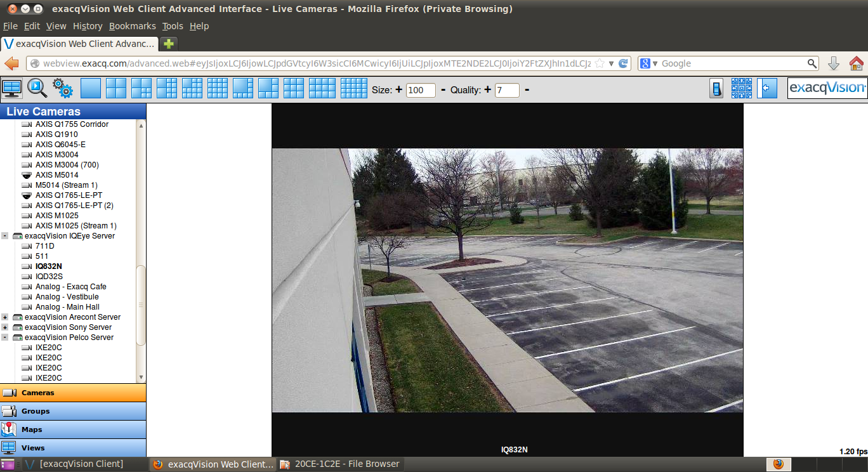Select M5014 (Stream 1) camera
This screenshot has height=472, width=868.
click(x=67, y=185)
